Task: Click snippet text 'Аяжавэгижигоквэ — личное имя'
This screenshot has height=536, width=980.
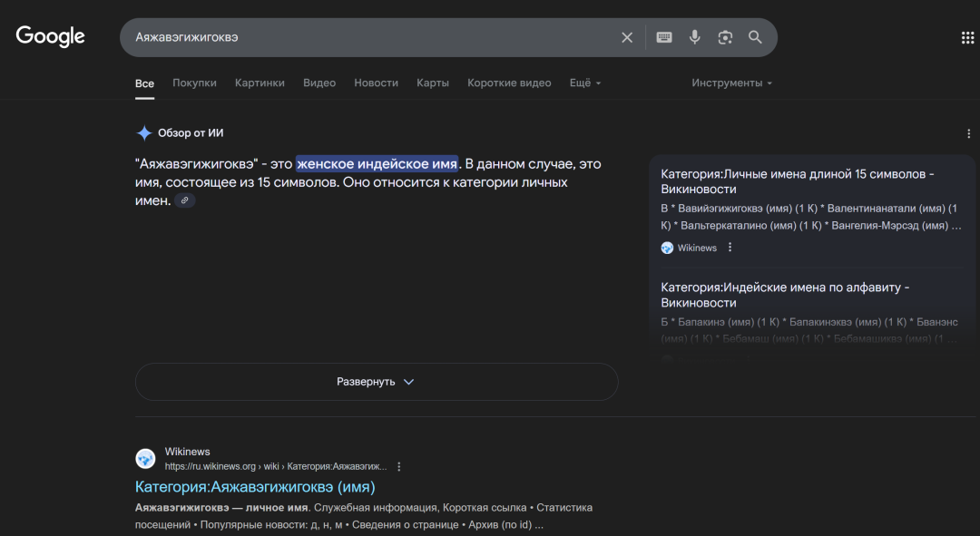Action: (222, 507)
